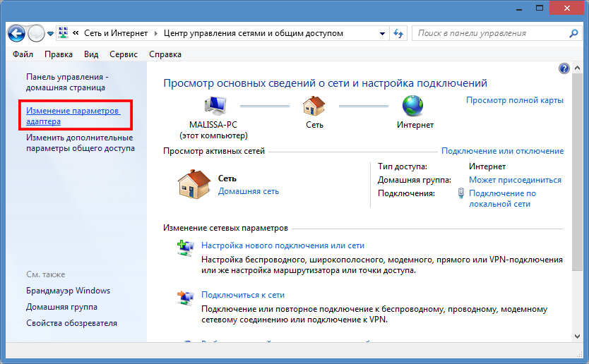The image size is (589, 364).
Task: Open the recent pages dropdown arrow
Action: click(x=50, y=34)
